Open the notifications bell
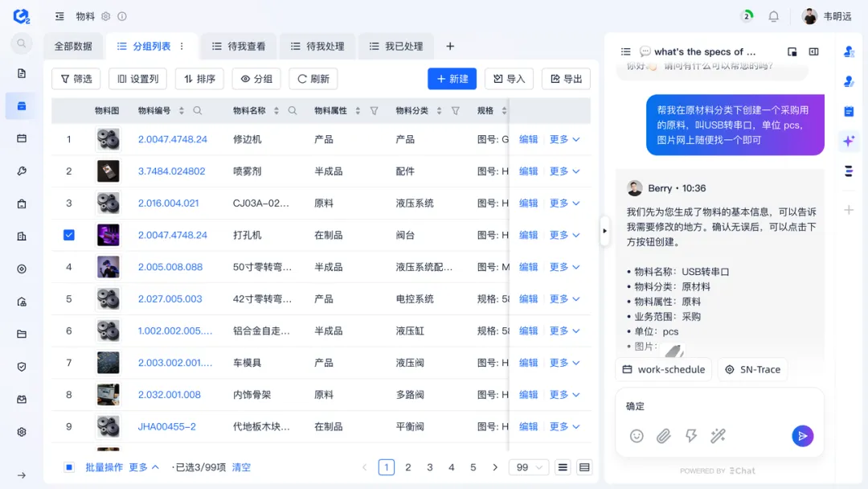 [x=773, y=17]
